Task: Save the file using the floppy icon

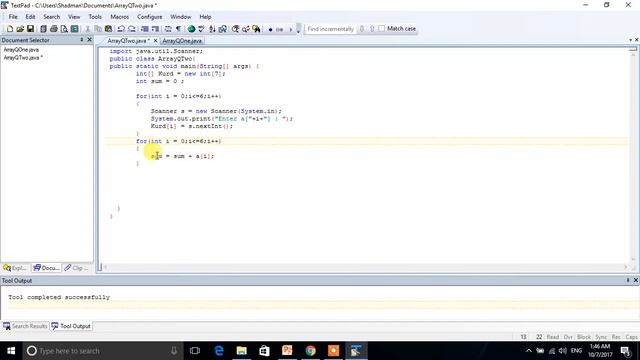Action: click(x=30, y=29)
